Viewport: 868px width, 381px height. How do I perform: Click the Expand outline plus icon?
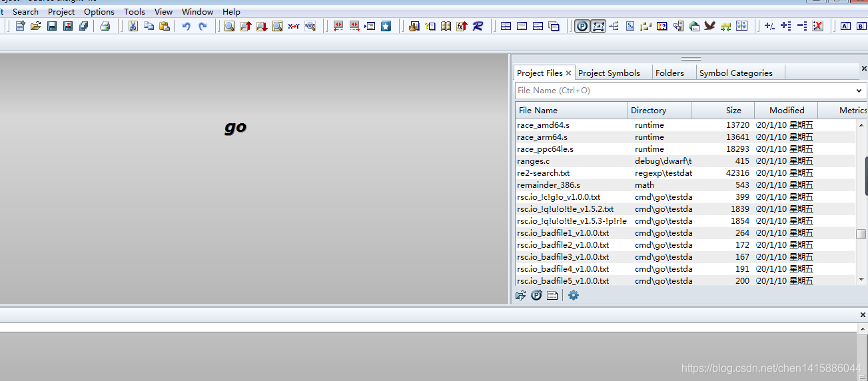[786, 26]
